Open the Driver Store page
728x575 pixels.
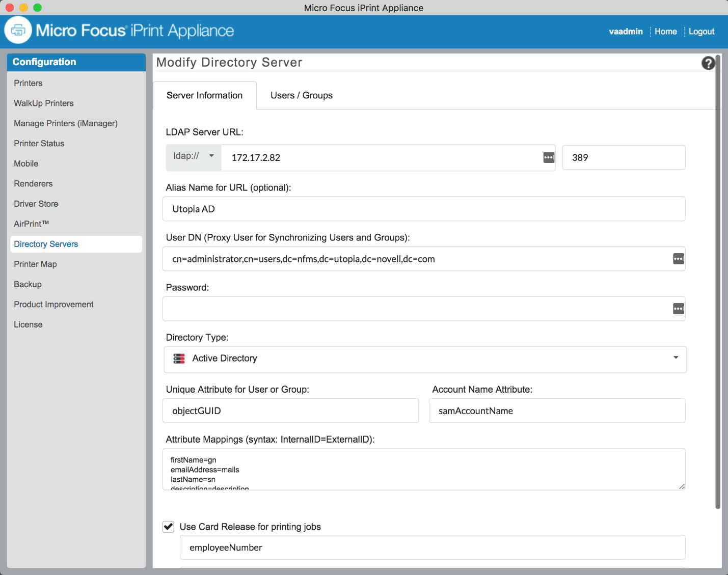tap(36, 204)
